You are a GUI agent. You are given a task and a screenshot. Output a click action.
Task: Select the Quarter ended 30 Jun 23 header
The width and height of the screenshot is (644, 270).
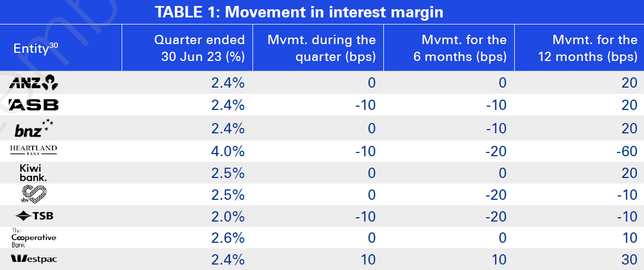click(x=200, y=48)
